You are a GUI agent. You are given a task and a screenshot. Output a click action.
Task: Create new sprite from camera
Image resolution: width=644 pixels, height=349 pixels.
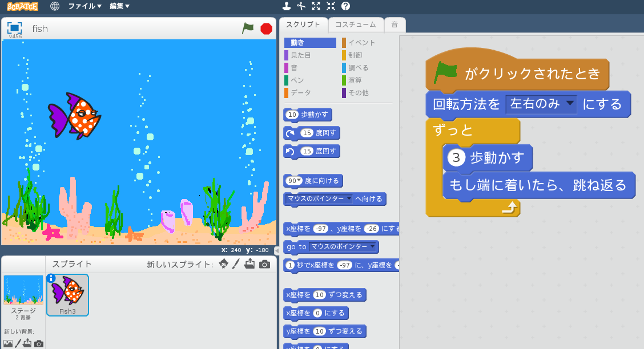(265, 264)
